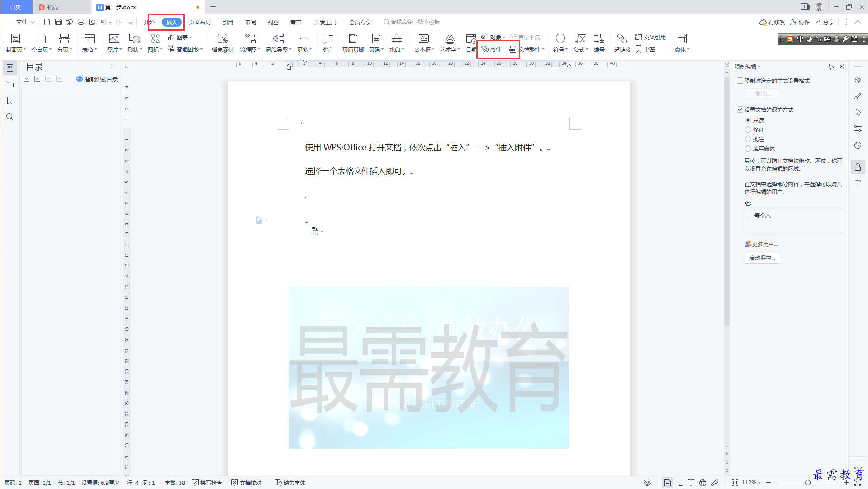Insert a hyperlink (超链接)

pos(622,43)
